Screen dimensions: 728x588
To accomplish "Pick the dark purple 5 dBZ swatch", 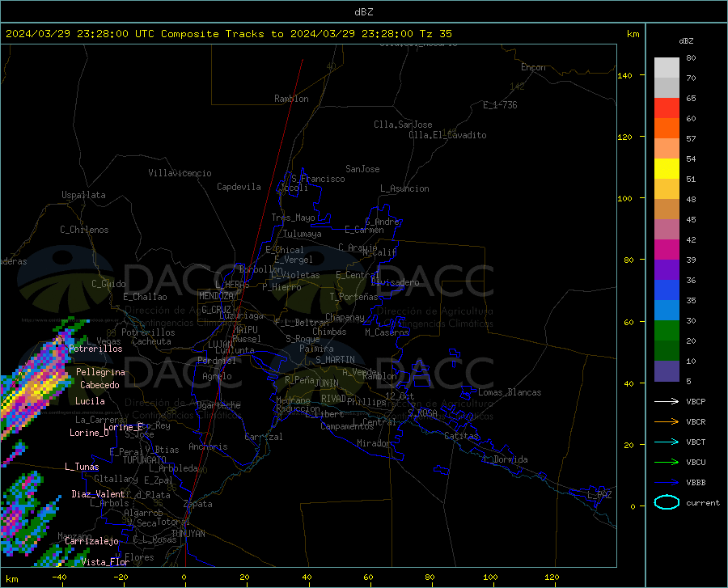I will [x=667, y=371].
